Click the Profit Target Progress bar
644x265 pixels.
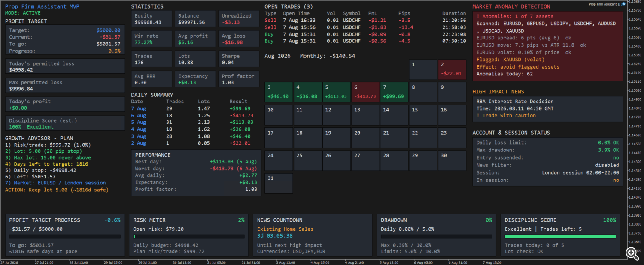65,236
